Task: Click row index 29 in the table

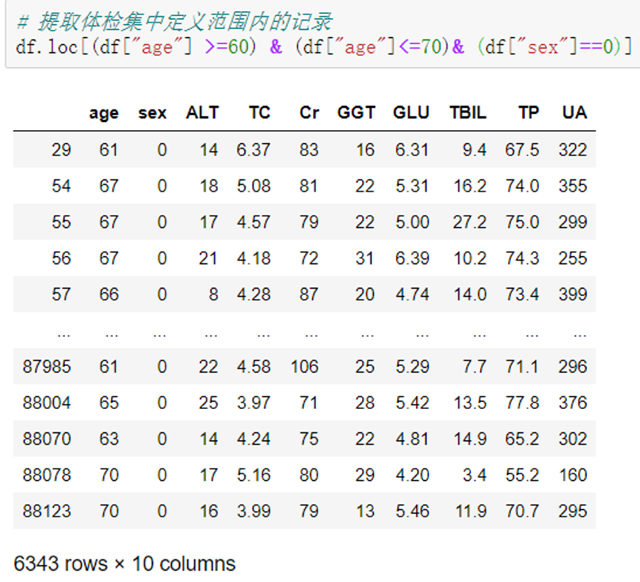Action: (61, 150)
